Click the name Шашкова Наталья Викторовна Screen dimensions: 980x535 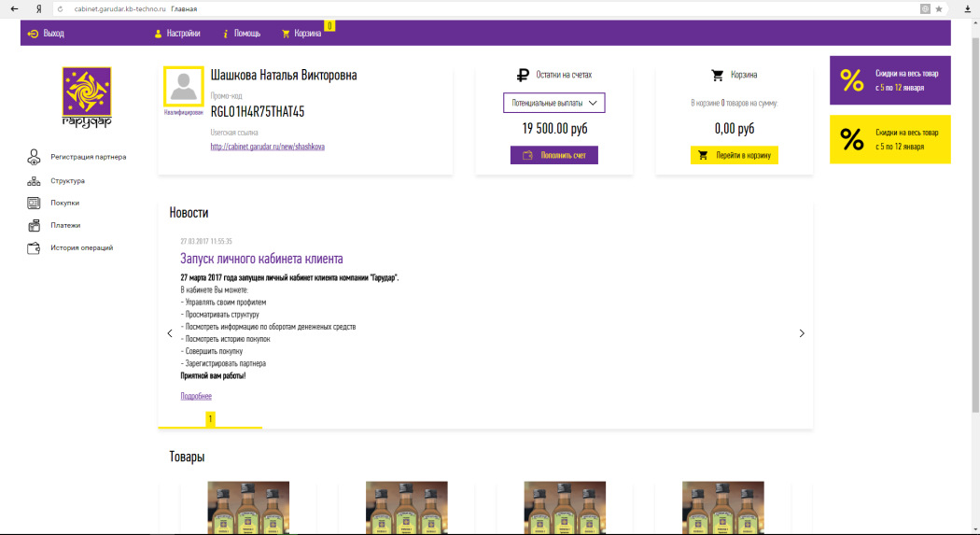tap(284, 75)
